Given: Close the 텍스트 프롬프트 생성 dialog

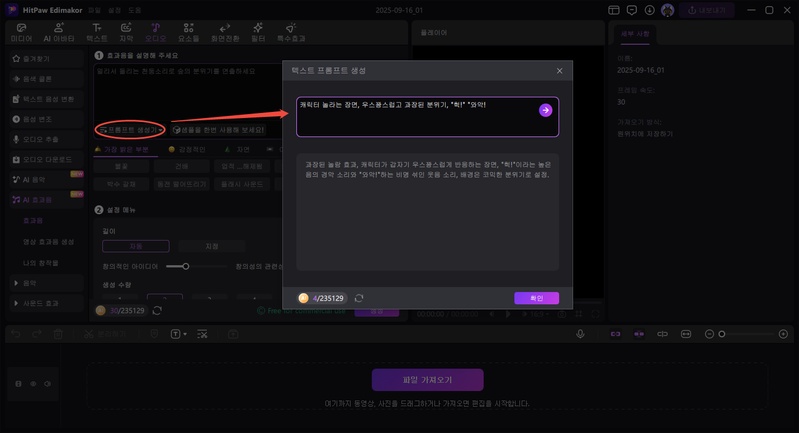Looking at the screenshot, I should click(560, 71).
